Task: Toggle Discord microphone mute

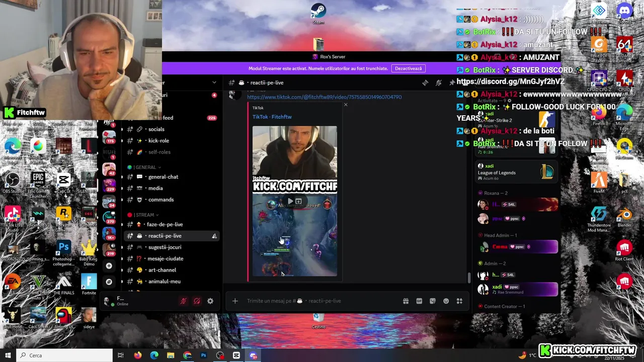Action: [x=183, y=301]
